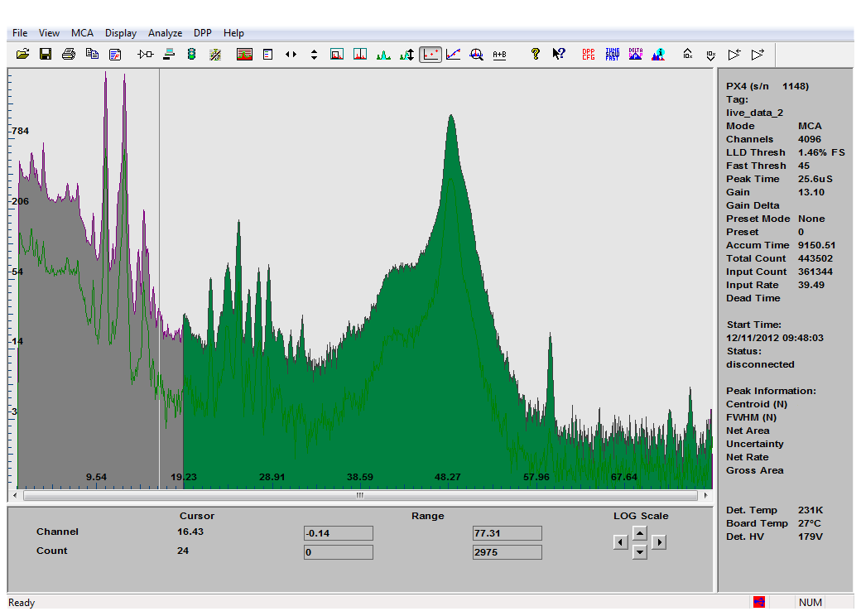Screen dimensions: 861x616
Task: Open the Analyze menu
Action: click(166, 33)
